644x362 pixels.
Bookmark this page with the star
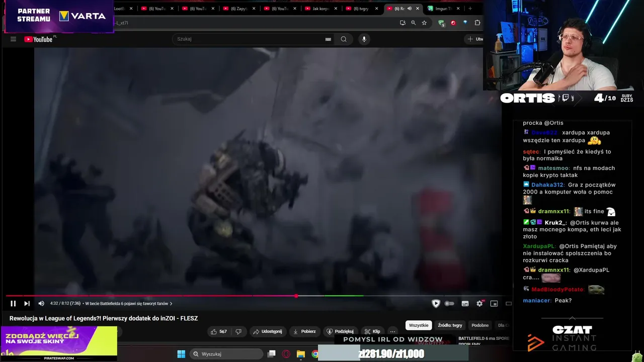coord(424,23)
